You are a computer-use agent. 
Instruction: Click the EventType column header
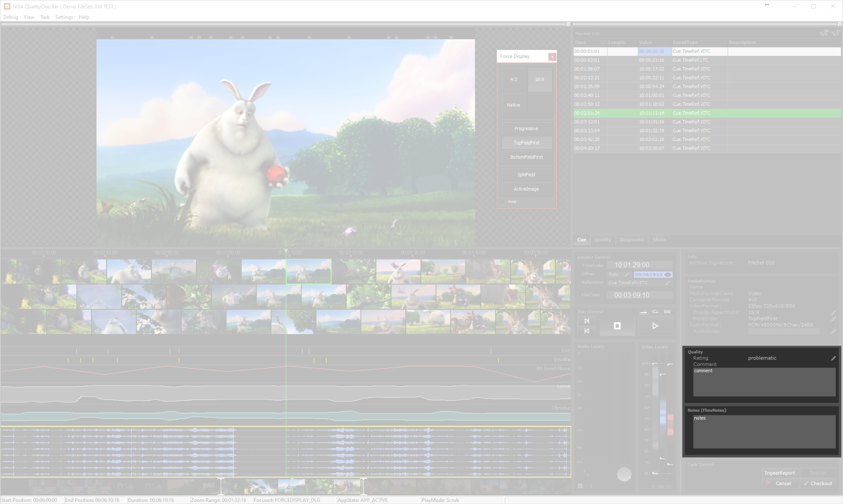point(685,43)
